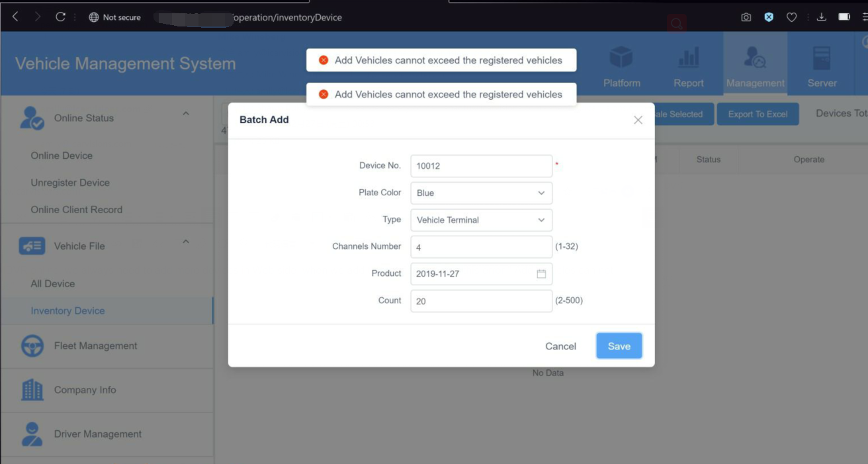Click the Export To Excel button
This screenshot has width=868, height=464.
click(758, 114)
